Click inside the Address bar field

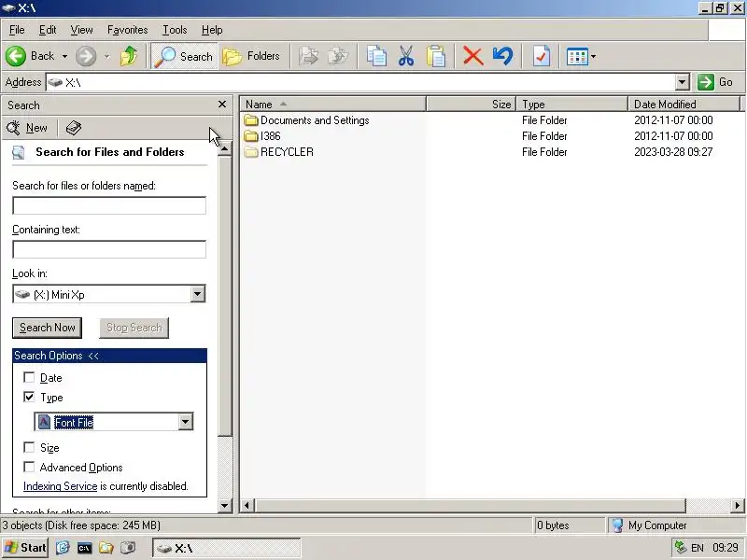(x=361, y=82)
